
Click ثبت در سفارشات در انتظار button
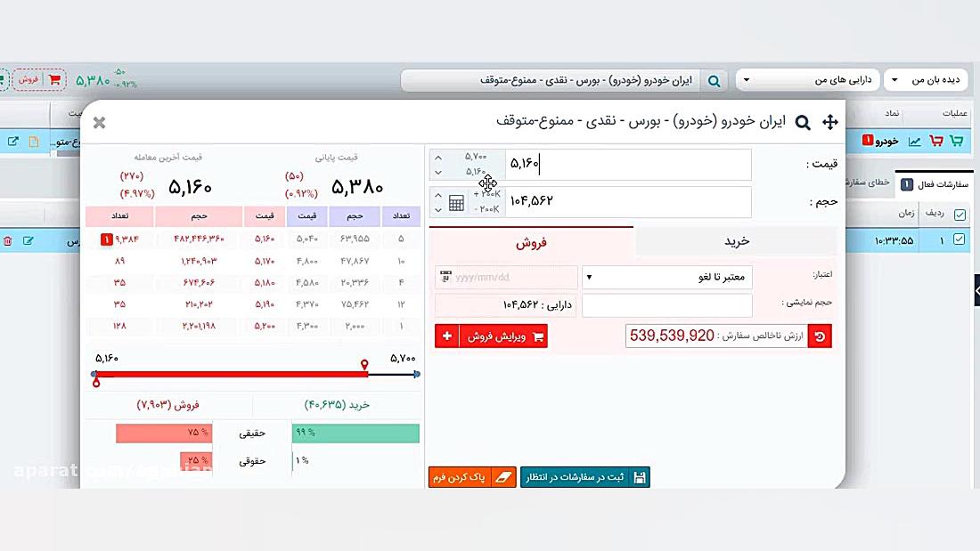point(585,477)
